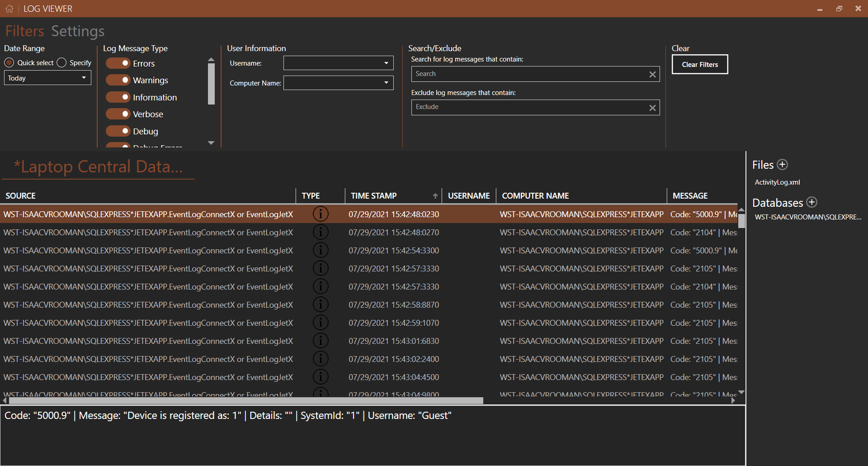Viewport: 868px width, 466px height.
Task: Add a database using the Databases plus icon
Action: [x=812, y=202]
